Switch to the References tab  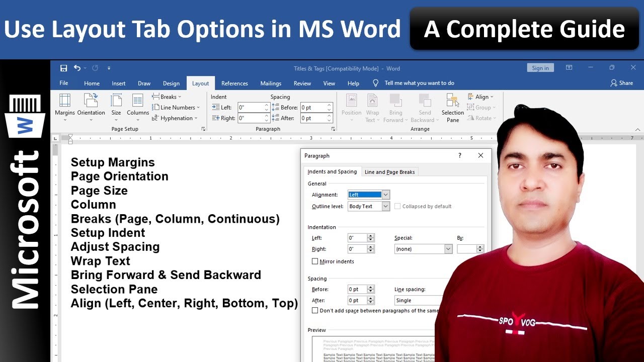[234, 83]
